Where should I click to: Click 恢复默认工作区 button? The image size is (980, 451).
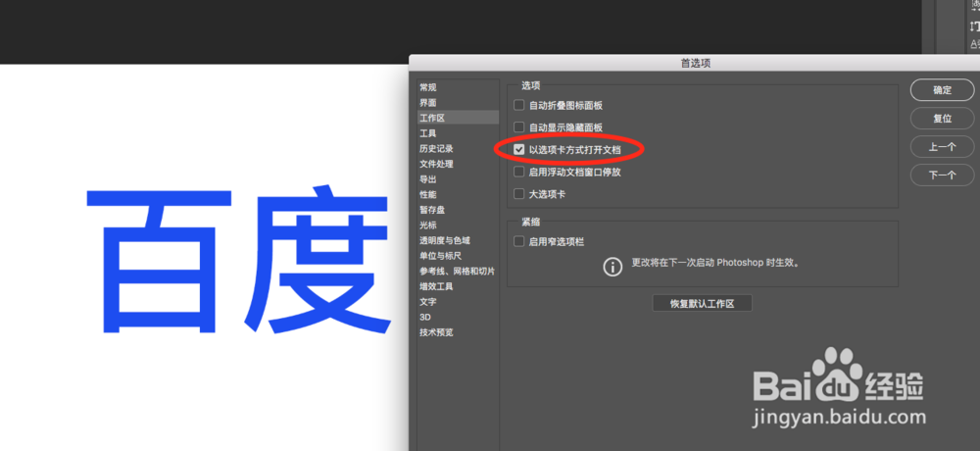pyautogui.click(x=702, y=303)
